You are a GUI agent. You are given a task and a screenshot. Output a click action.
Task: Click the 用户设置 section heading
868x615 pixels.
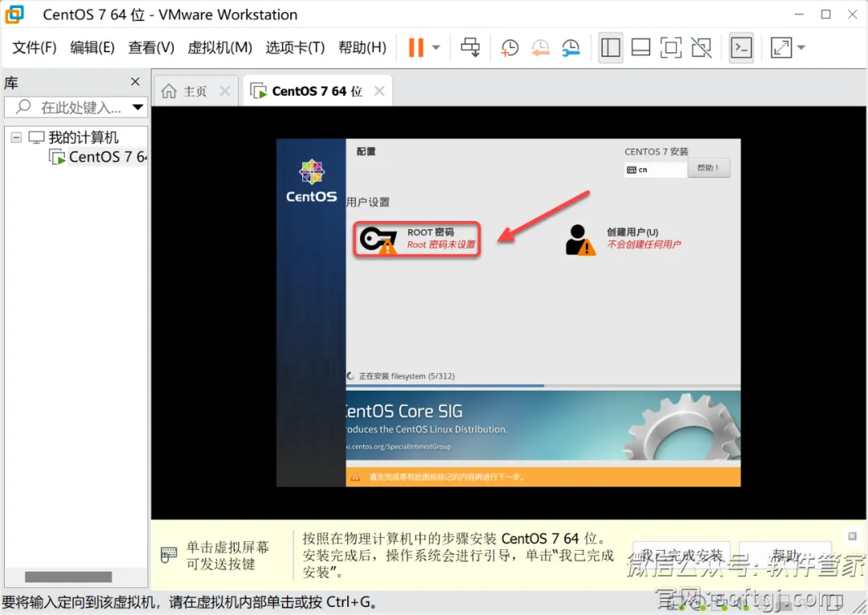[x=368, y=202]
